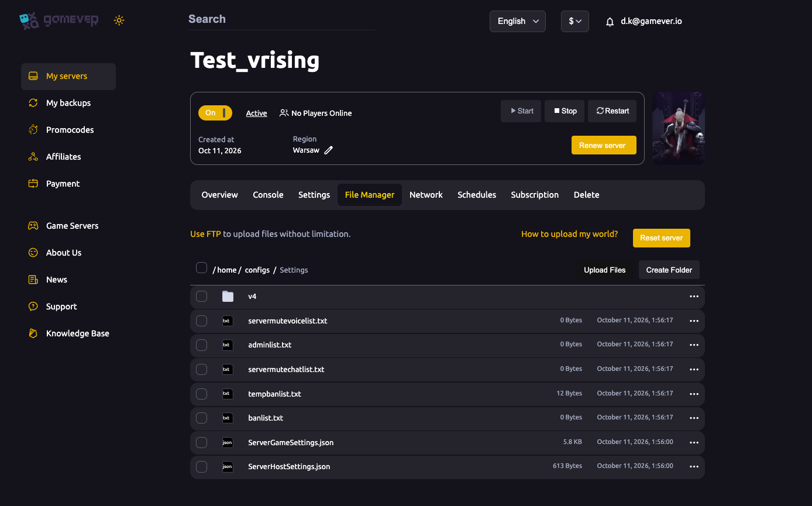Toggle light theme with sun icon
Screen dimensions: 812x506
(119, 20)
